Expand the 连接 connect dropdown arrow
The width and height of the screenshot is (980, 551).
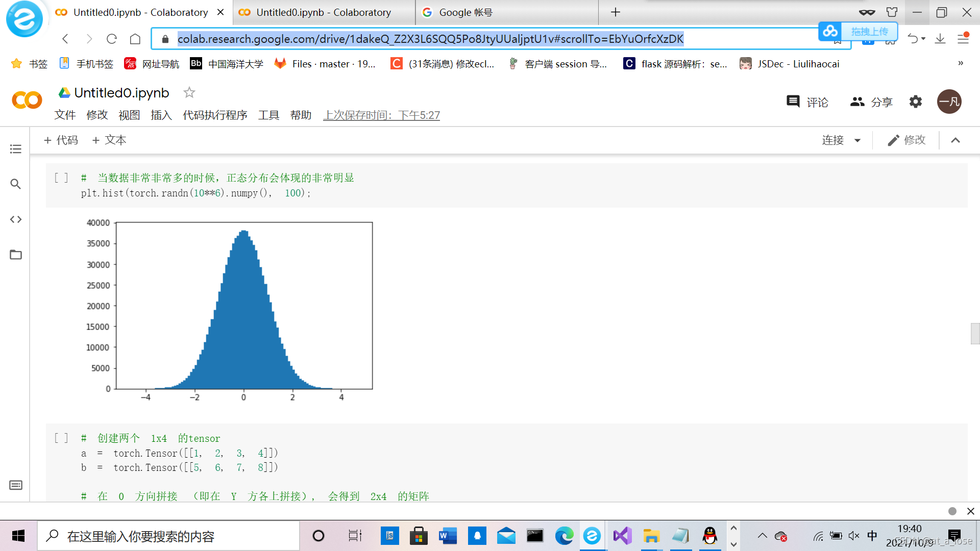point(857,140)
